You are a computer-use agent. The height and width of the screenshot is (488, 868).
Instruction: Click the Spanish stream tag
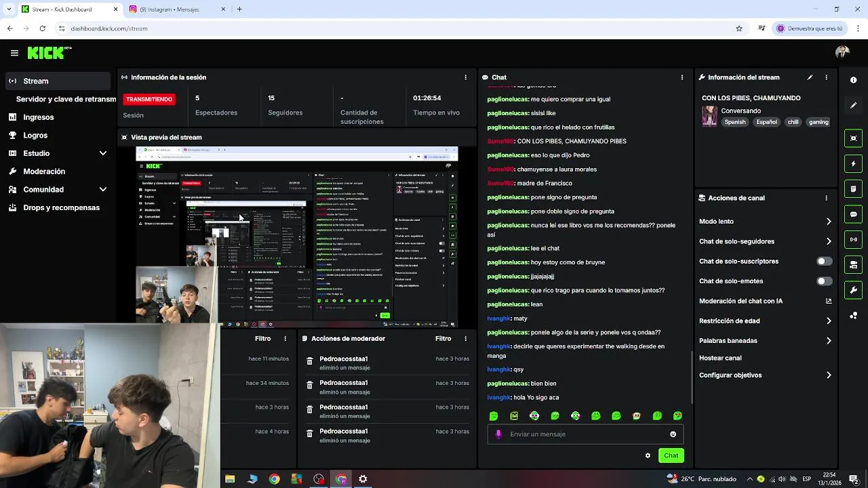tap(734, 122)
